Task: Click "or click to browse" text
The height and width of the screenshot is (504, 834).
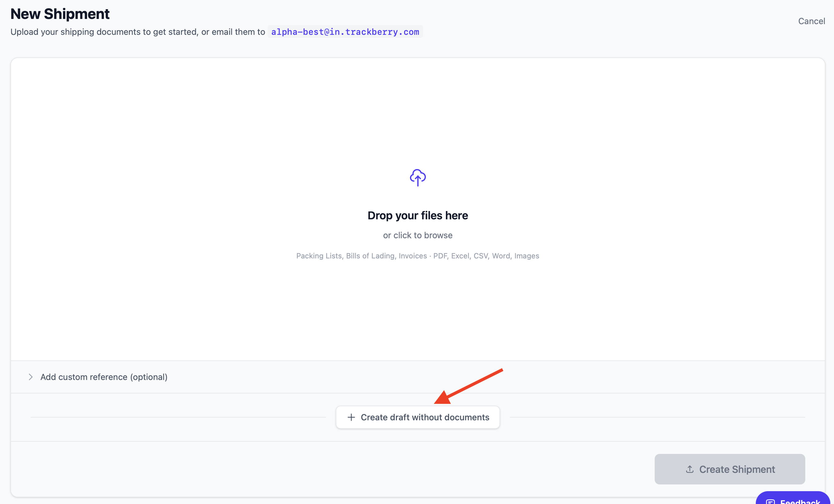Action: 418,235
